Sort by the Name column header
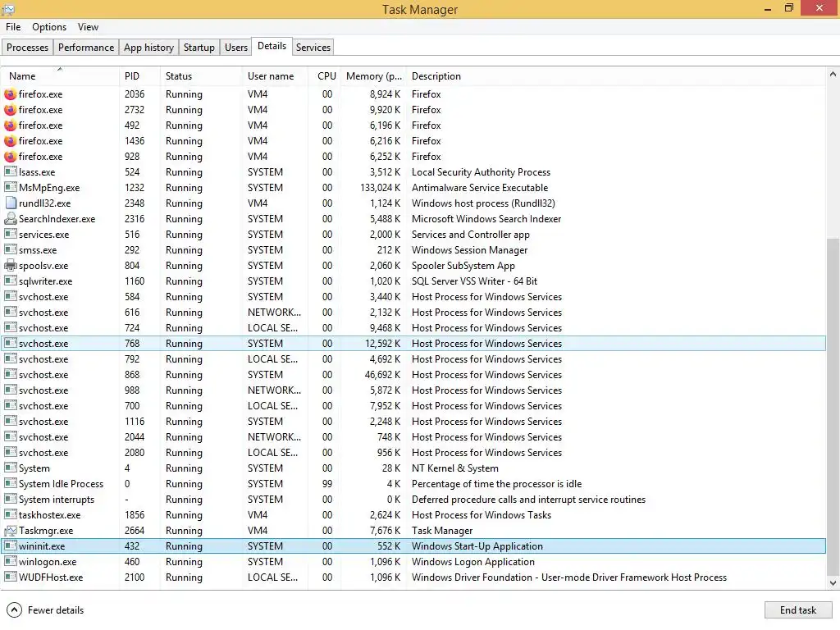The image size is (840, 630). click(59, 76)
